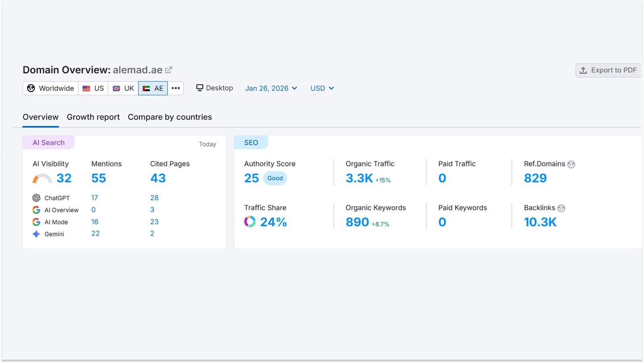Click the Desktop device icon
Image resolution: width=644 pixels, height=363 pixels.
click(x=199, y=88)
